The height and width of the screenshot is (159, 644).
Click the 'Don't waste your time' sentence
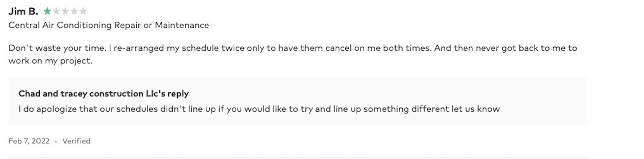click(57, 48)
